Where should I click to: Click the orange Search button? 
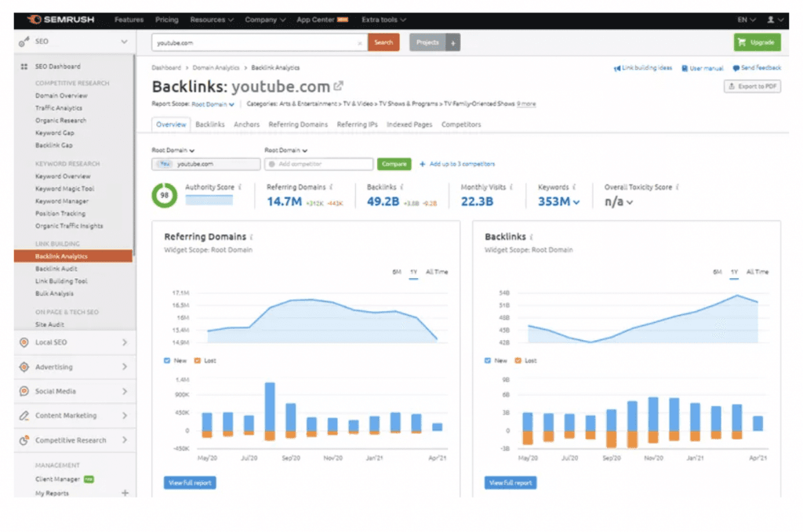[383, 42]
